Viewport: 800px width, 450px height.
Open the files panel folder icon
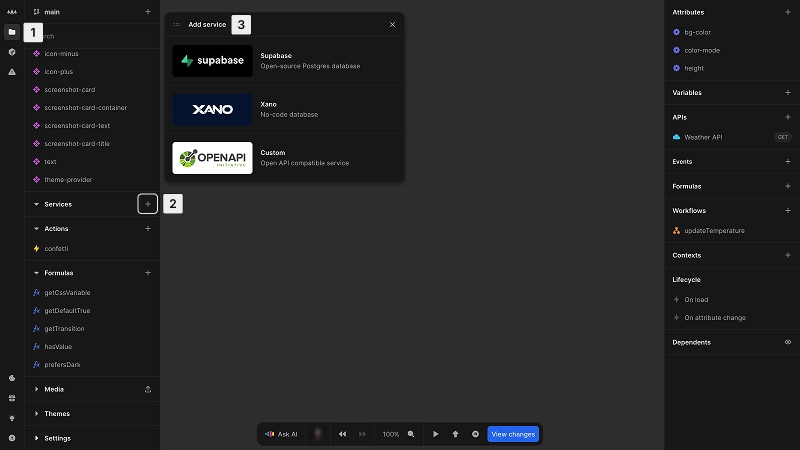point(12,32)
